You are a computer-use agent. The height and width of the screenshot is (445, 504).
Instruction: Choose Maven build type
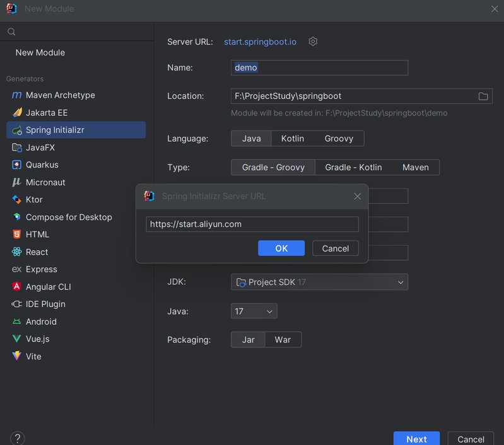click(x=415, y=168)
